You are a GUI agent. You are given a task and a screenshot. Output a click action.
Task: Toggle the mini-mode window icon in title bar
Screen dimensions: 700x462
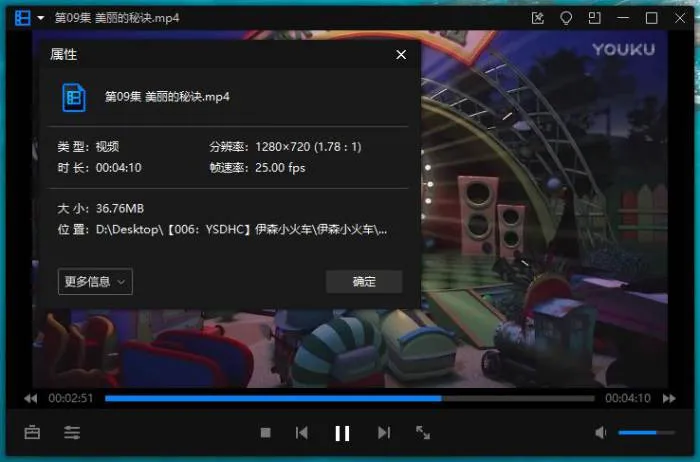tap(594, 18)
